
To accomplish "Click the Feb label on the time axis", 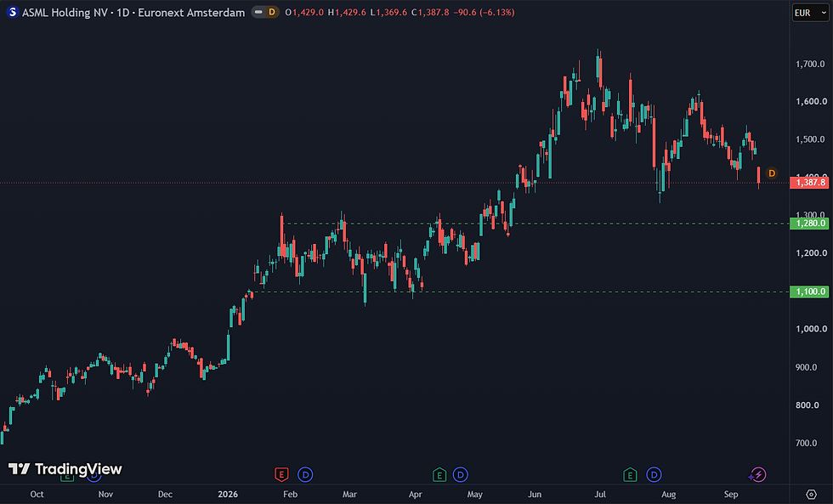I will (290, 494).
